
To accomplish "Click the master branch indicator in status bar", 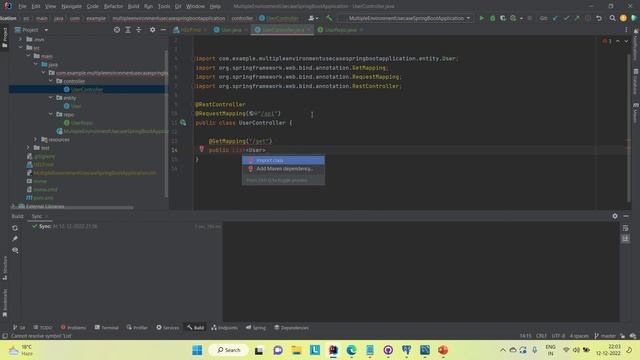I will (605, 336).
